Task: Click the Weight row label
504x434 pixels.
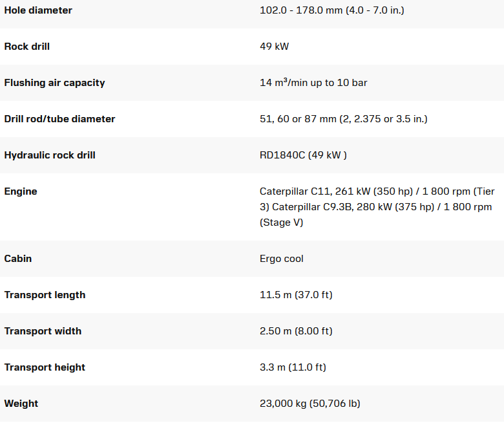Action: (x=21, y=404)
